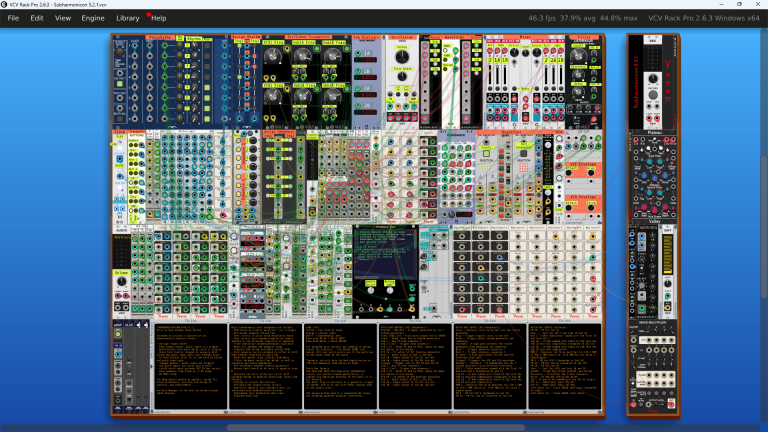Adjust the Polyrhythm row 1 green-marker knob

[x=179, y=46]
